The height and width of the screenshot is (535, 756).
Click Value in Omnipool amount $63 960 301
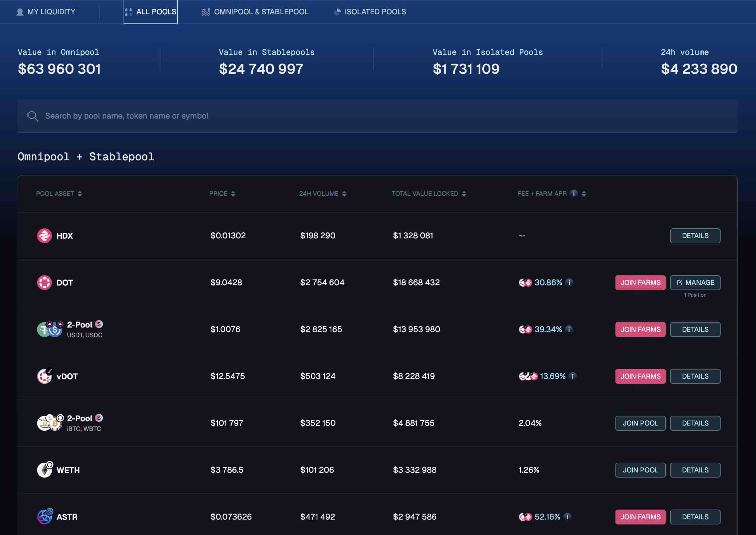tap(59, 69)
